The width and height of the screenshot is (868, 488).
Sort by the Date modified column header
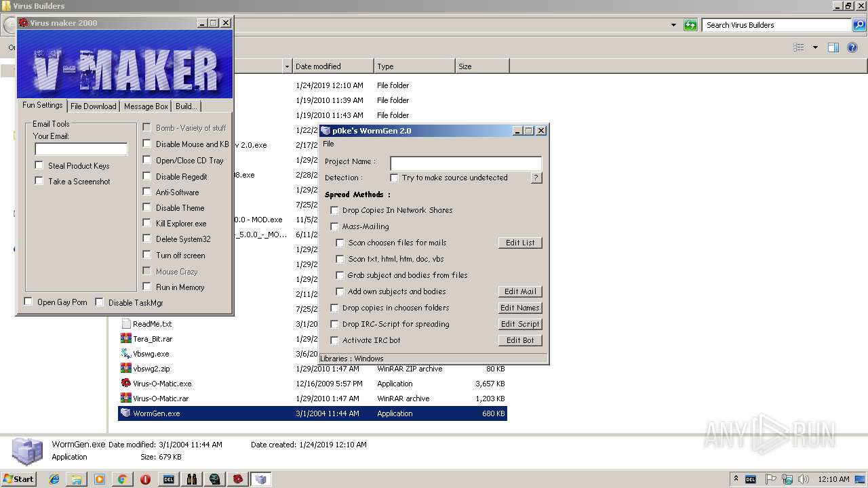tap(333, 66)
